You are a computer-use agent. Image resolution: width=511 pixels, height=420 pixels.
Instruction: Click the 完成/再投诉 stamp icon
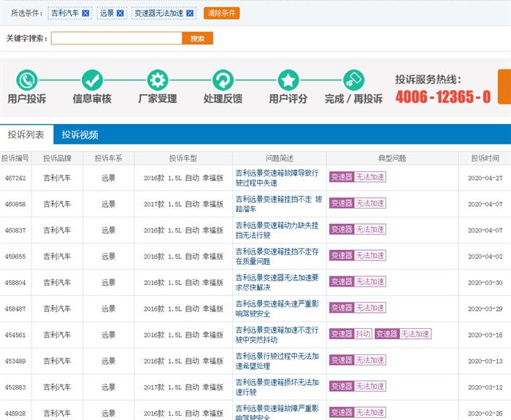pos(354,80)
